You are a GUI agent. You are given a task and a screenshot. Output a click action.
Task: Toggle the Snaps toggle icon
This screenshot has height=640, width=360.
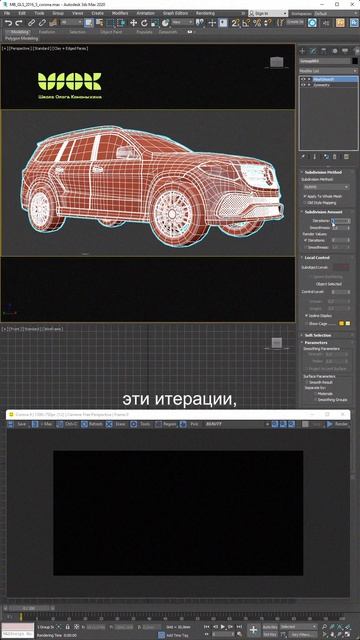pyautogui.click(x=236, y=23)
